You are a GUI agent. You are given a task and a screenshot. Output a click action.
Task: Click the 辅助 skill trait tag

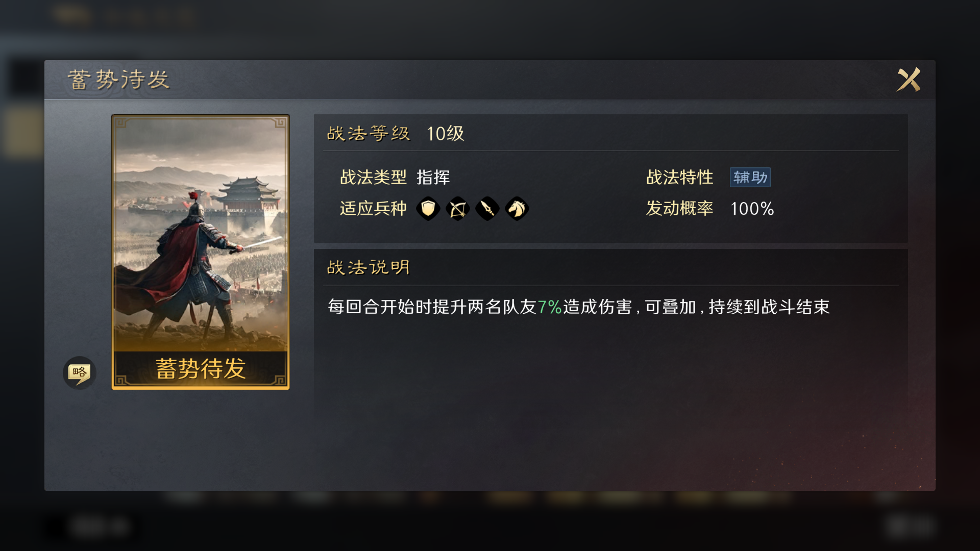[x=750, y=178]
